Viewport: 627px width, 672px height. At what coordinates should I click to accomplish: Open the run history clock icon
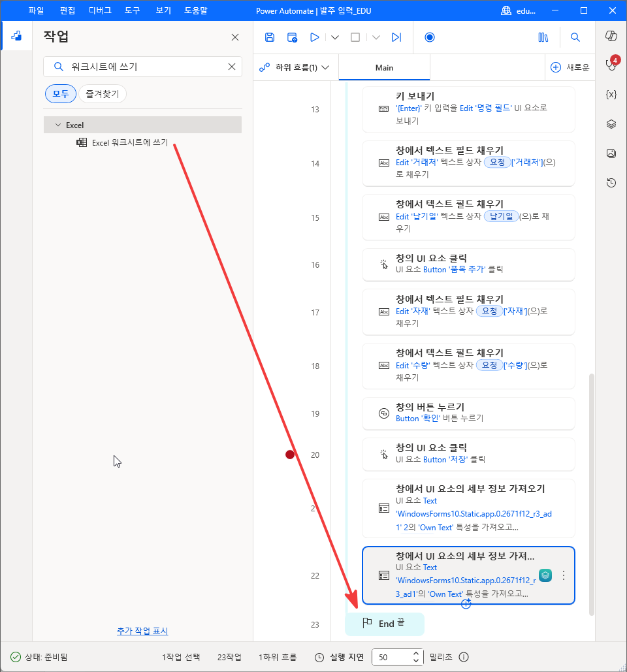[611, 183]
